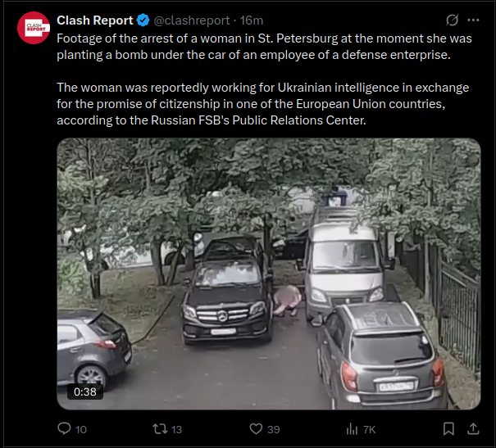Like the post with the heart icon
The image size is (496, 448).
(256, 429)
